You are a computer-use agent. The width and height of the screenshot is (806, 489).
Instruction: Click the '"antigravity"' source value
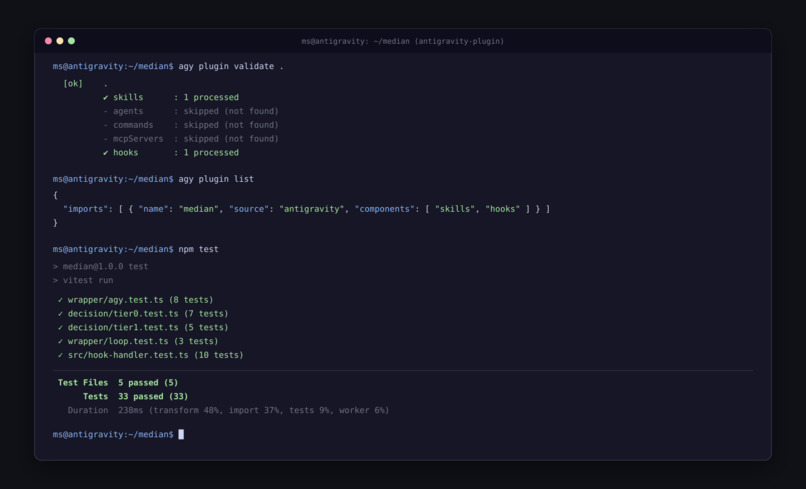(x=312, y=209)
